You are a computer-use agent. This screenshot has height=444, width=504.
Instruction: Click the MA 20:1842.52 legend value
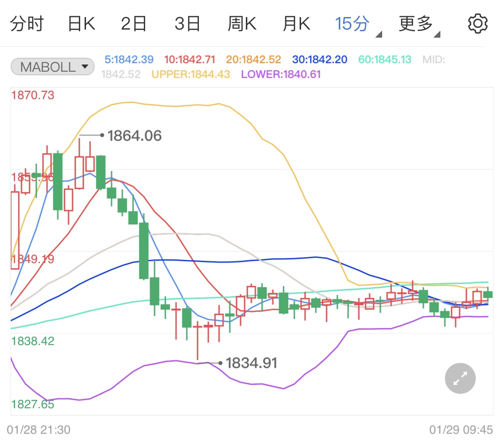[x=253, y=60]
